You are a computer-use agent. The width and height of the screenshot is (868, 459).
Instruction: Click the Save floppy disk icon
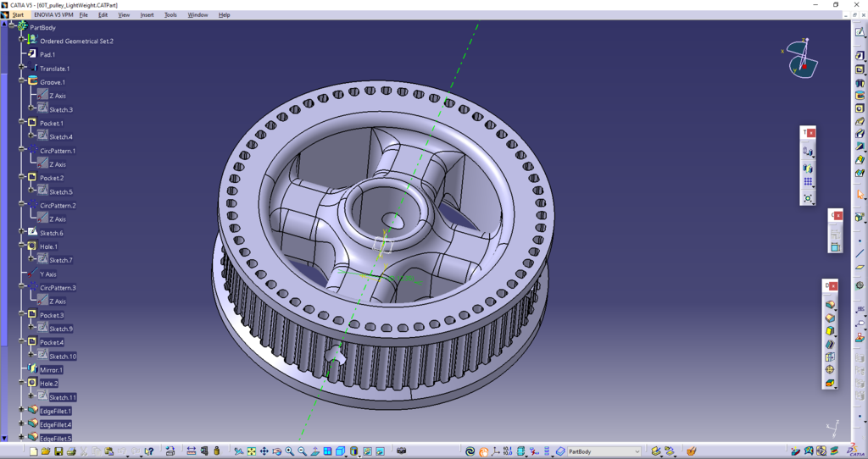[58, 451]
